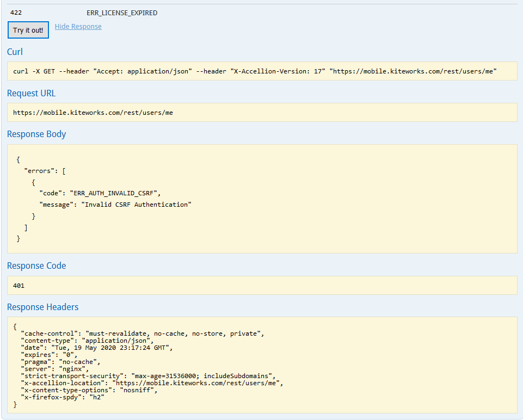The height and width of the screenshot is (420, 523).
Task: Hide the response via Hide Response link
Action: point(78,27)
